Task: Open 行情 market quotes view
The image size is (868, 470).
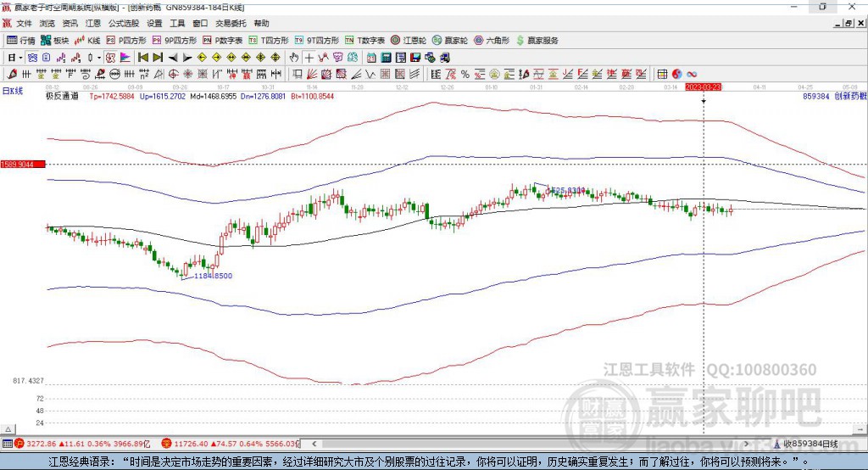Action: [21, 41]
